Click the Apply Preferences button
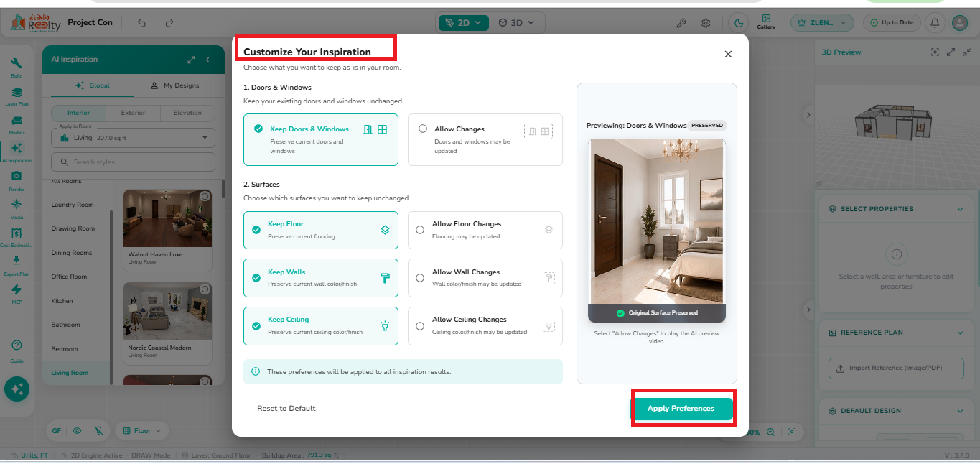The height and width of the screenshot is (464, 980). coord(681,409)
